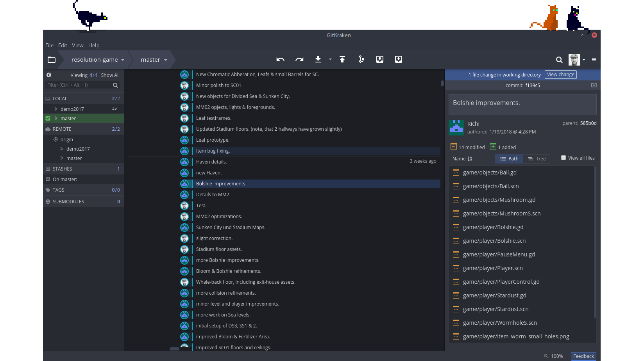
Task: Toggle the checked-out checkbox on local master
Action: (48, 118)
